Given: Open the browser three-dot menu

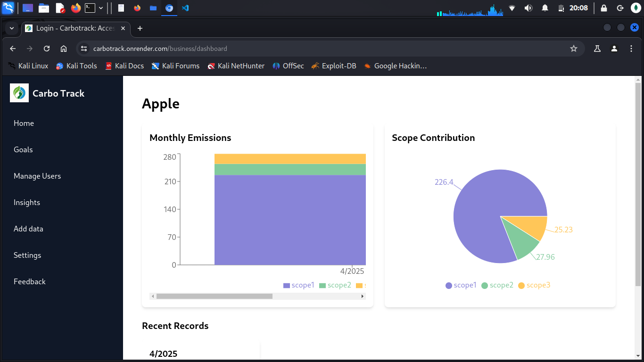Looking at the screenshot, I should click(x=631, y=49).
